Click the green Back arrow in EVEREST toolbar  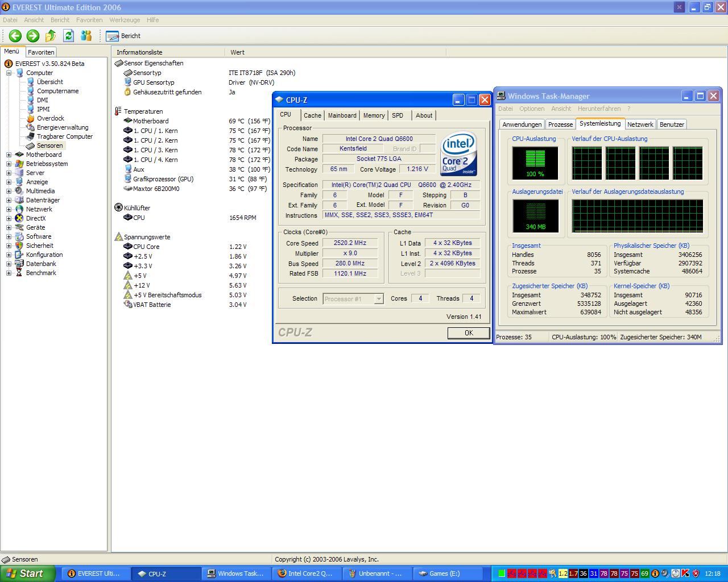click(x=15, y=36)
